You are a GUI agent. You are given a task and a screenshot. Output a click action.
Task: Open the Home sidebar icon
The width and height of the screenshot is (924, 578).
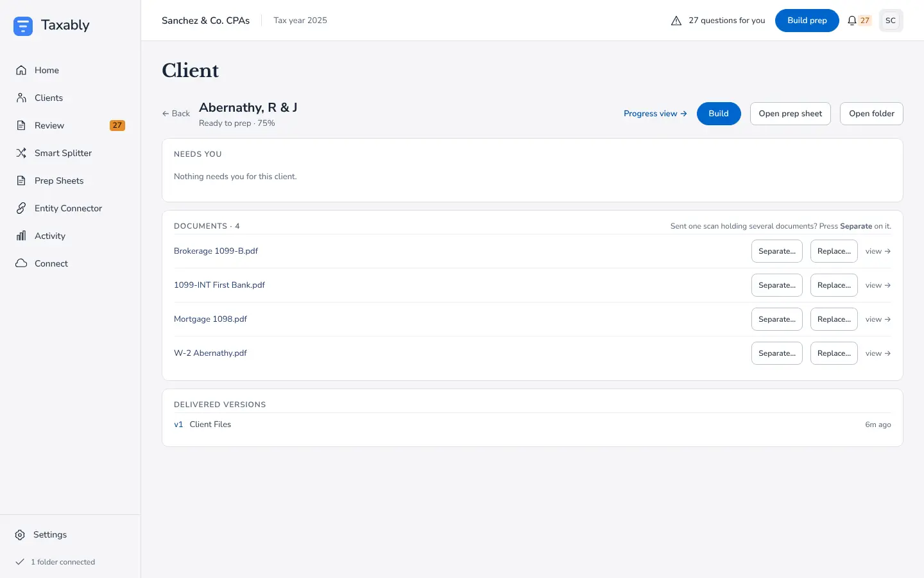click(x=21, y=70)
